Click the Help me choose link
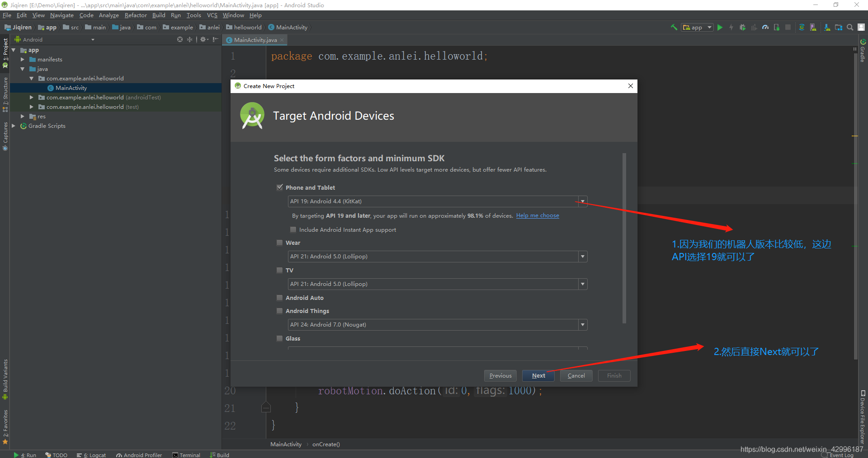The width and height of the screenshot is (868, 458). click(538, 215)
